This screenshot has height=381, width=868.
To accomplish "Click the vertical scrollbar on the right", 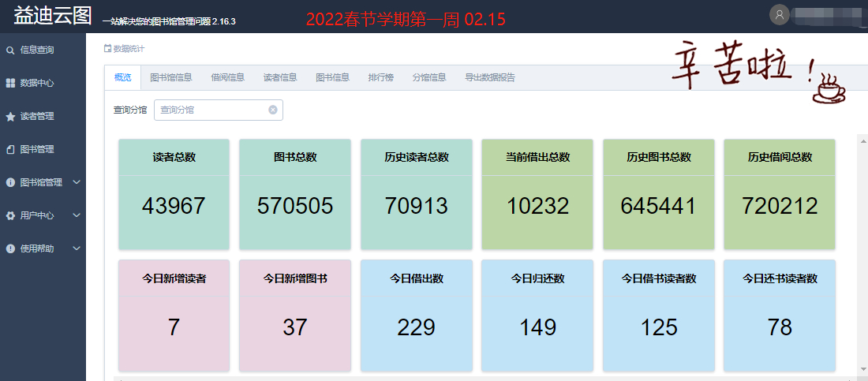I will (x=862, y=252).
